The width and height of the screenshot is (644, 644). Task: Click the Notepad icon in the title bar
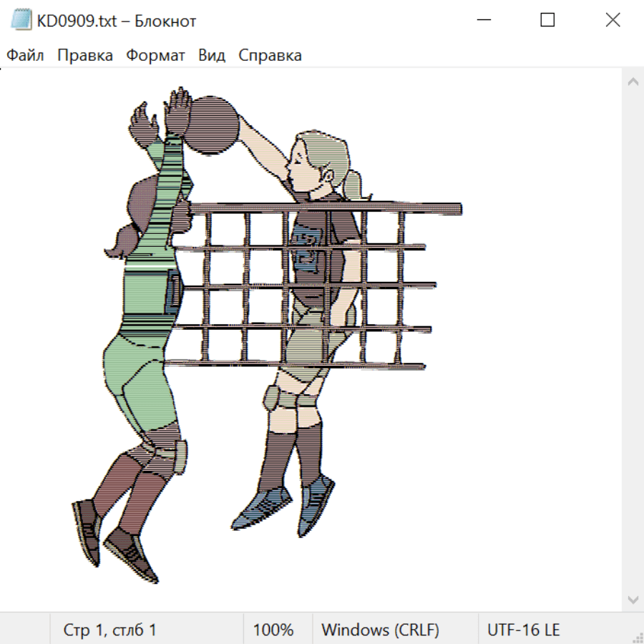21,21
